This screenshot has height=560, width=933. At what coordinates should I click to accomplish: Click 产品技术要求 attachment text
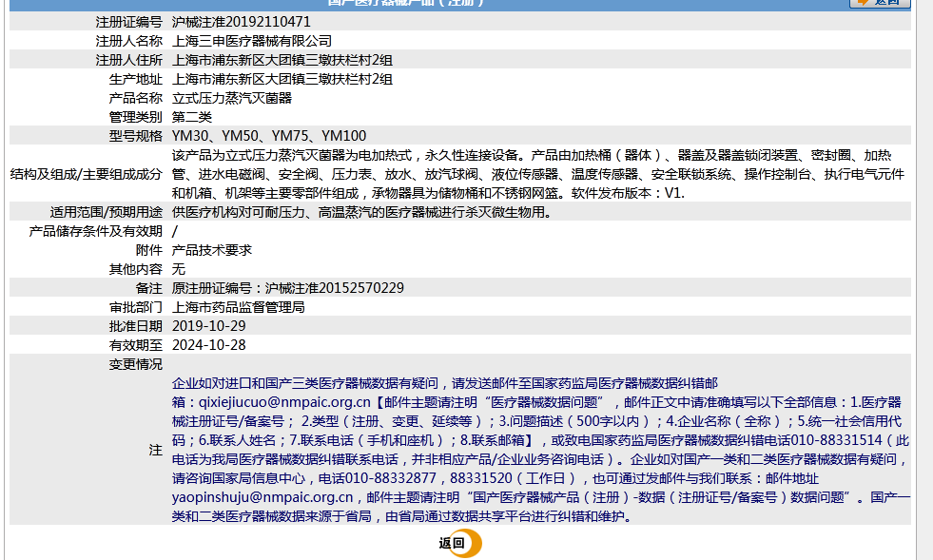click(212, 250)
